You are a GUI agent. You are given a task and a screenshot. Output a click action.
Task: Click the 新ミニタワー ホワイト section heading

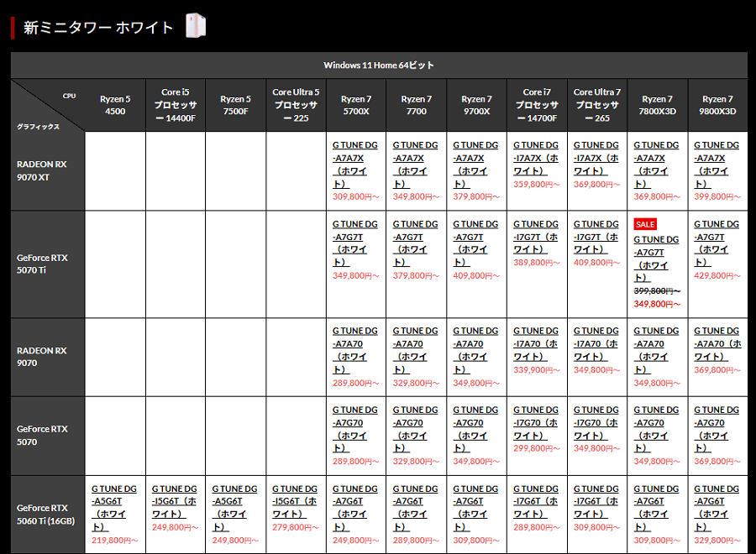[98, 28]
